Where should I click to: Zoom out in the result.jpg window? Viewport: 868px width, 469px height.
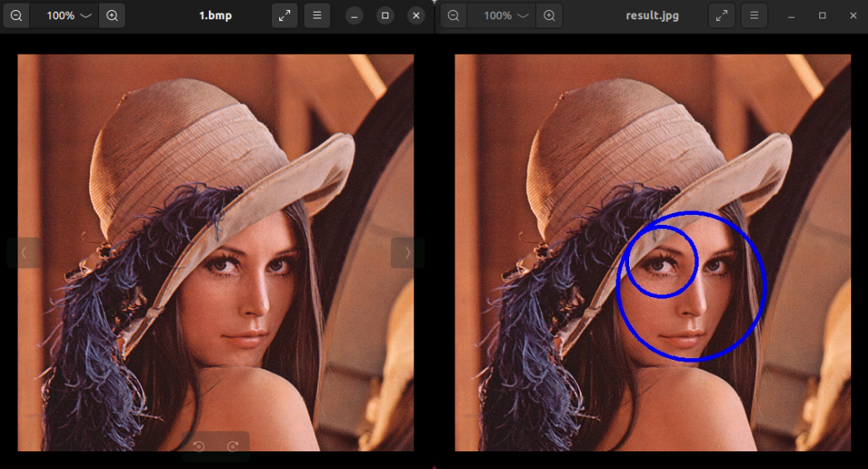click(x=454, y=15)
